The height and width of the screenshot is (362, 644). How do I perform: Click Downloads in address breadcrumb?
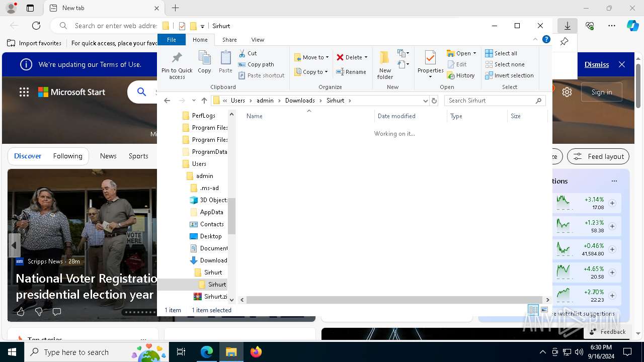click(300, 101)
